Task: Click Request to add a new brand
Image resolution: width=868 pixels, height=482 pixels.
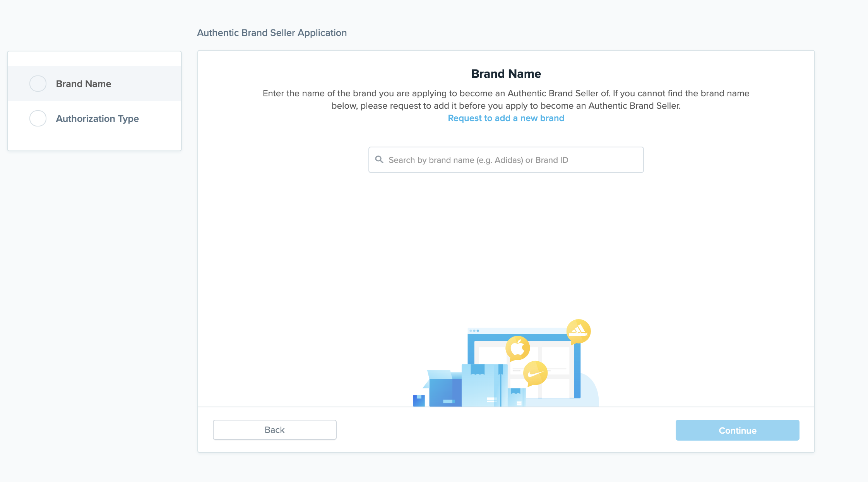Action: [506, 118]
